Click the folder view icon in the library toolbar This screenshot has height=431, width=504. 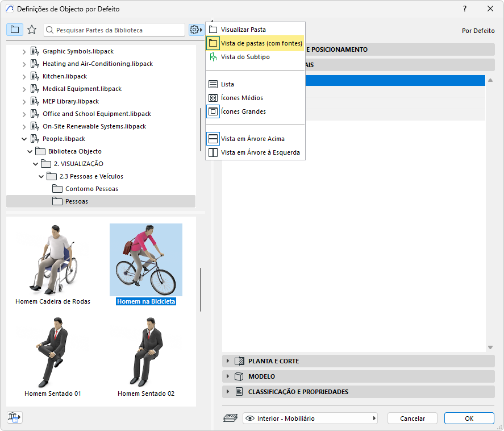tap(14, 30)
